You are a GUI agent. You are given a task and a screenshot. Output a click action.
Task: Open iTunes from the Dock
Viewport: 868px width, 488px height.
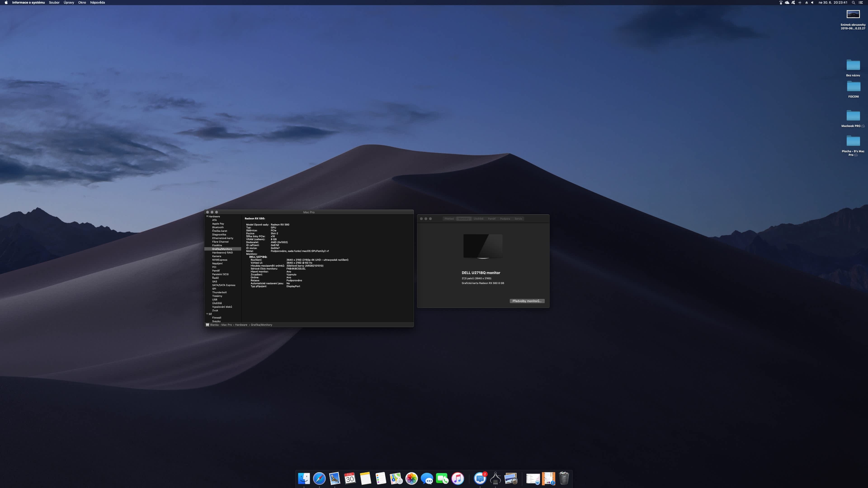tap(458, 478)
